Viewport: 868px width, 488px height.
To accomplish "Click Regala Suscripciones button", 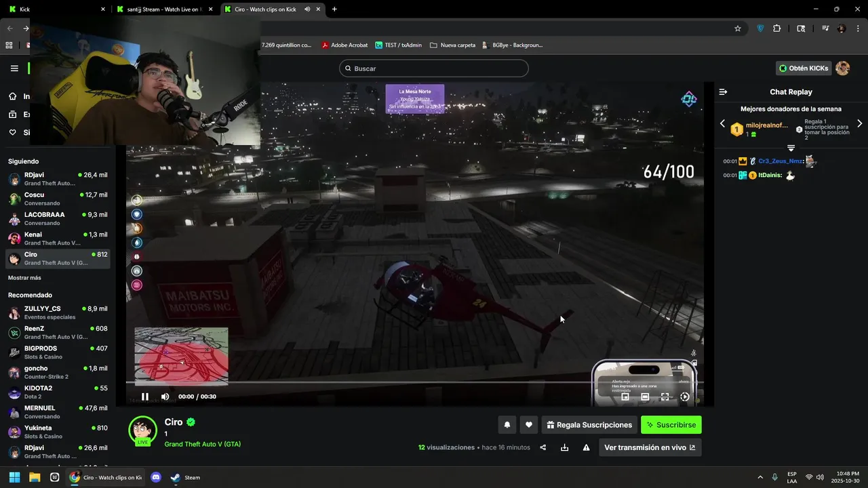I will [589, 425].
